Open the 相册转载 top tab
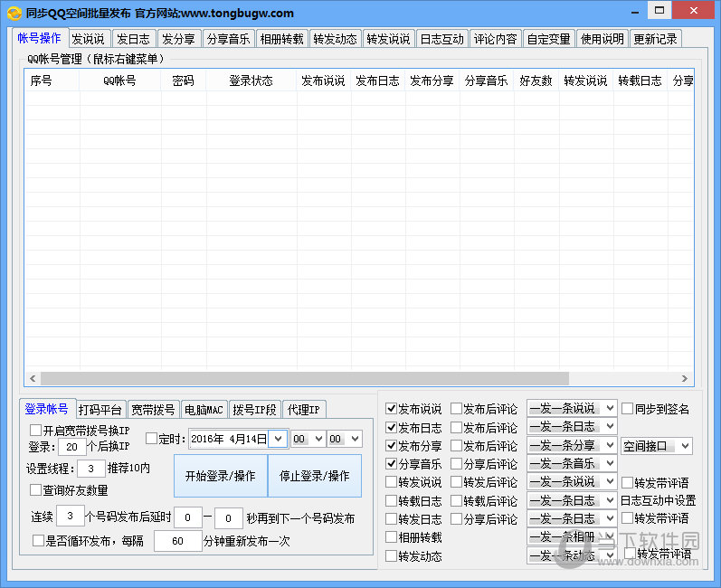Image resolution: width=721 pixels, height=588 pixels. [282, 39]
